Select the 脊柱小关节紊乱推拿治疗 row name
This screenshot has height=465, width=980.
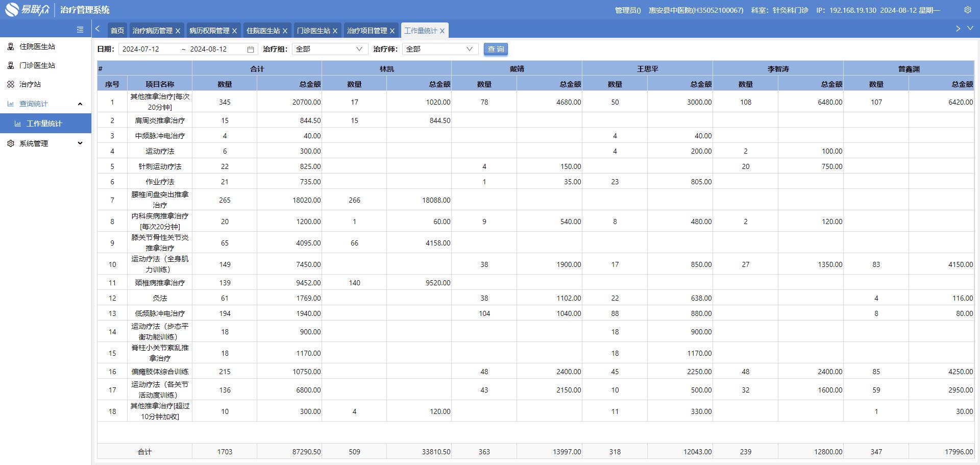(160, 353)
